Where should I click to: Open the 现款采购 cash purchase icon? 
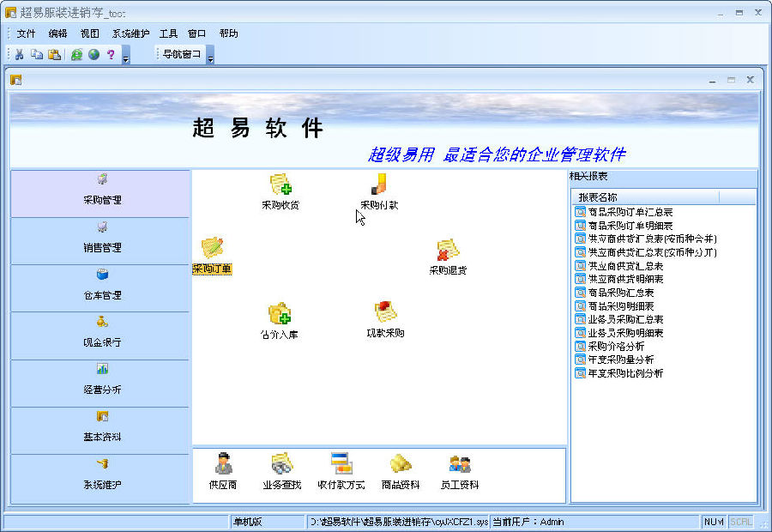[x=385, y=313]
